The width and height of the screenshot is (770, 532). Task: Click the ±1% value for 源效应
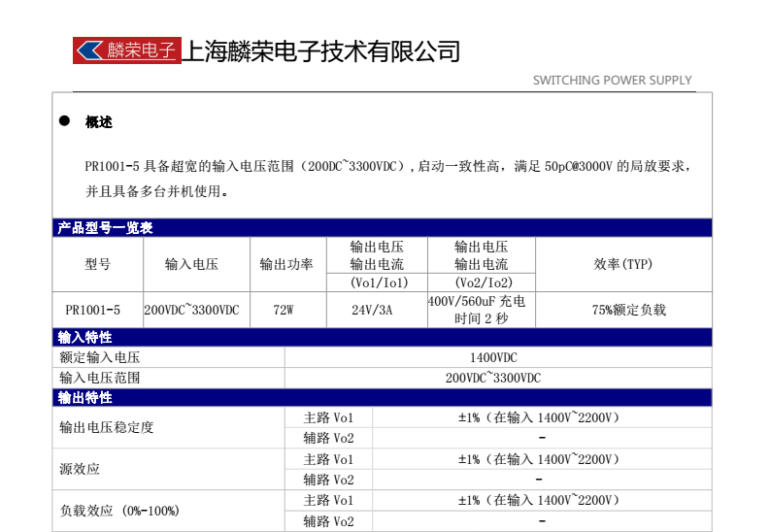[x=539, y=459]
